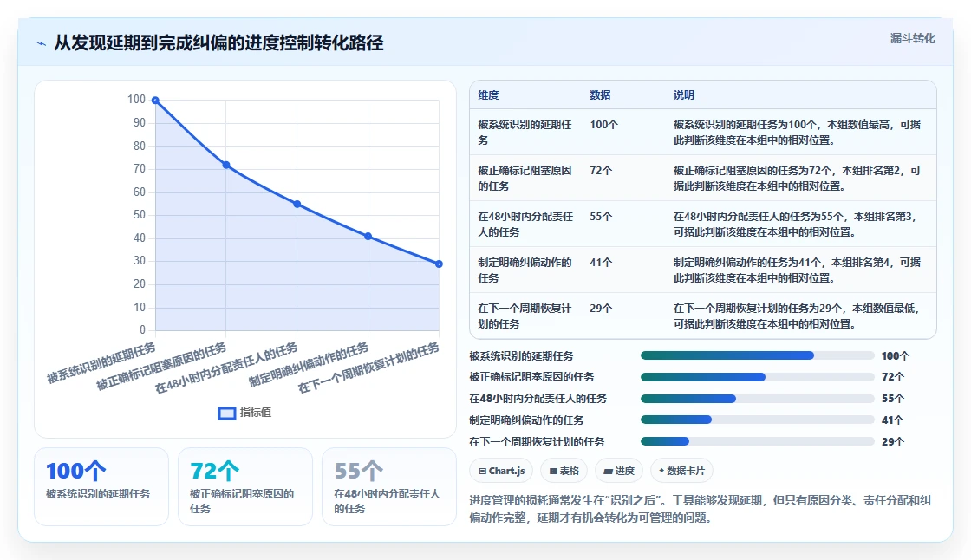
Task: Click the progress bar for 被正确标记阻塞原因的任务
Action: (758, 376)
